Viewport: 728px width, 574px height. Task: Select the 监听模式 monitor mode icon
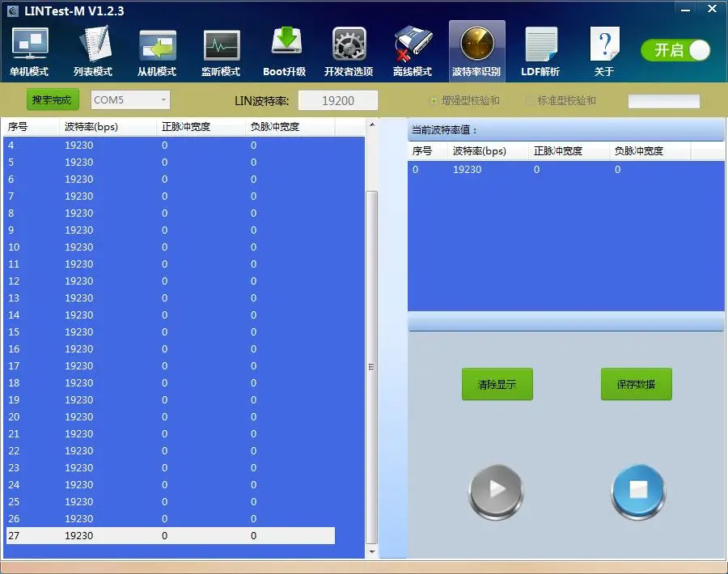(x=221, y=52)
